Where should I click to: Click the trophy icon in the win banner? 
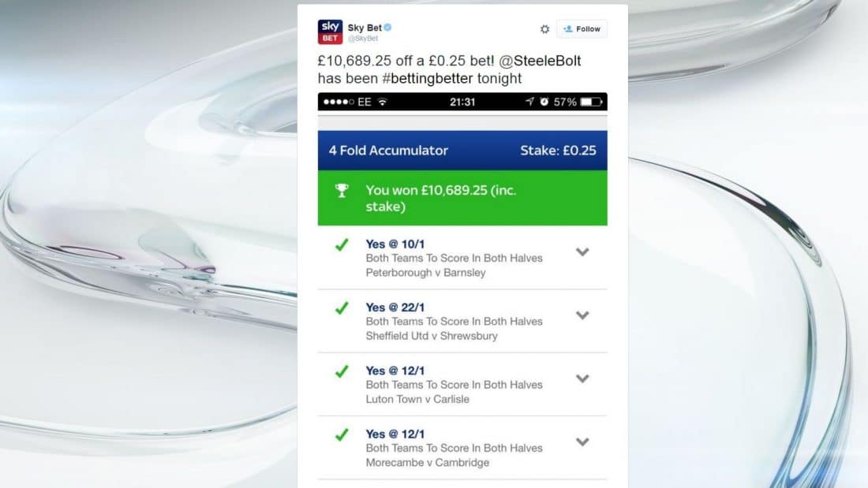(x=342, y=191)
